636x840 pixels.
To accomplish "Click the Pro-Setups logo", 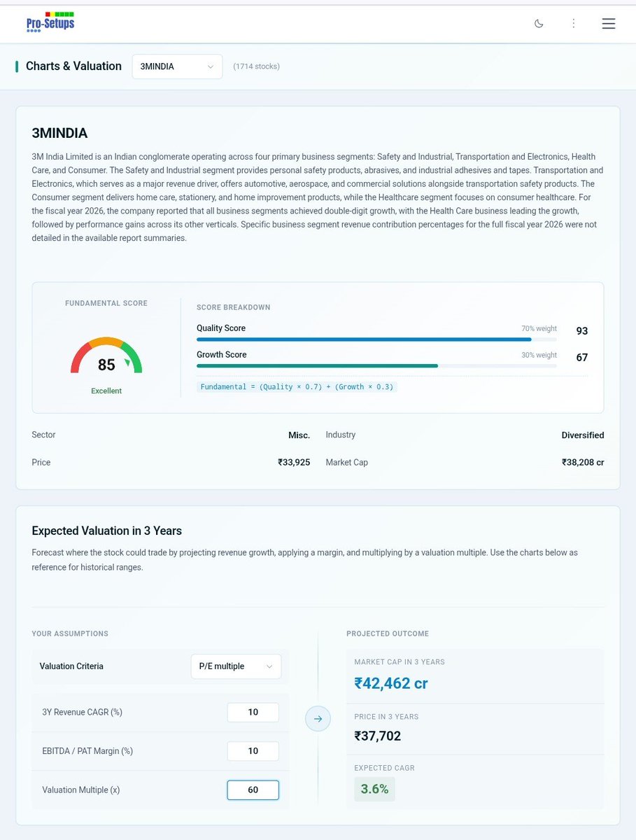I will 50,22.
